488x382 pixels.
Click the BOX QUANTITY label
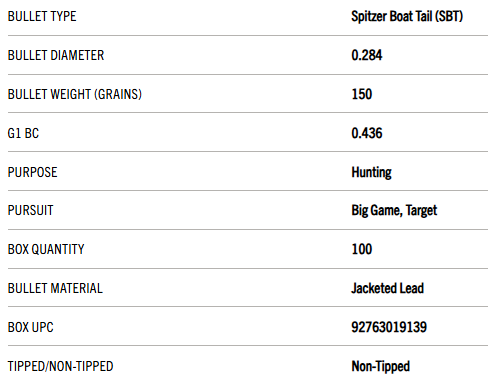(46, 250)
